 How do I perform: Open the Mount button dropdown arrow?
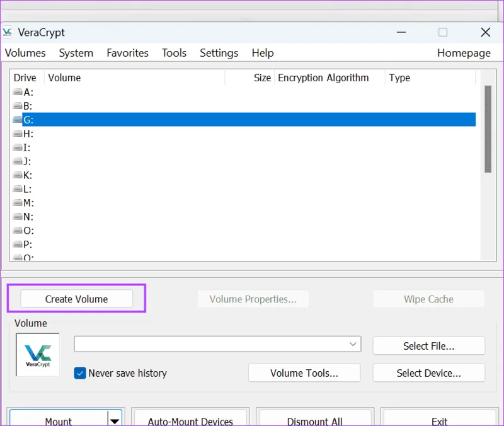[115, 420]
